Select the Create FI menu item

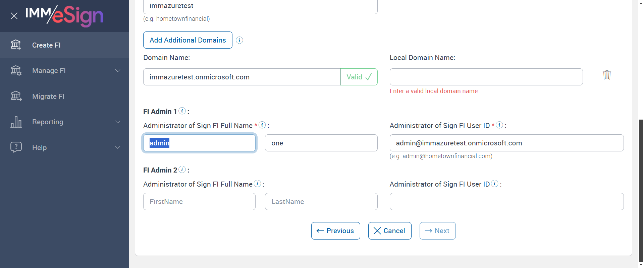[x=46, y=45]
